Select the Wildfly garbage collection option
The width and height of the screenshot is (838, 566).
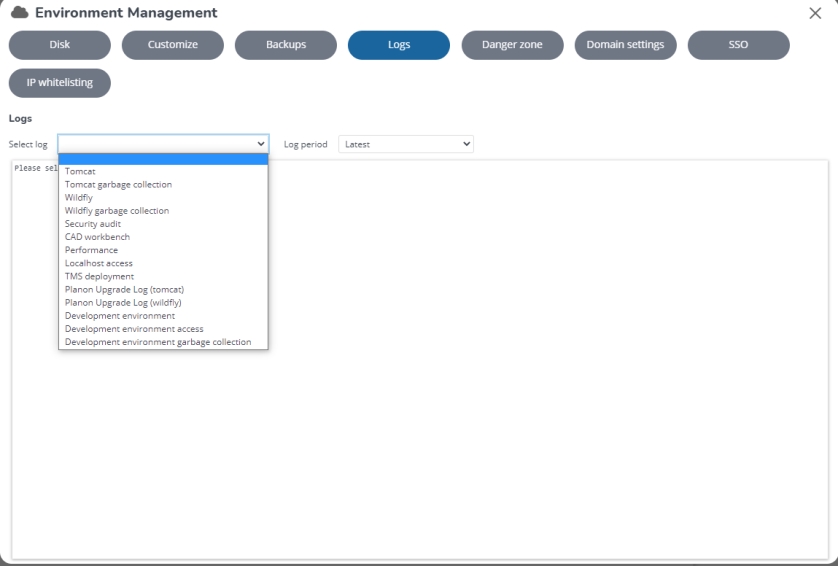117,211
